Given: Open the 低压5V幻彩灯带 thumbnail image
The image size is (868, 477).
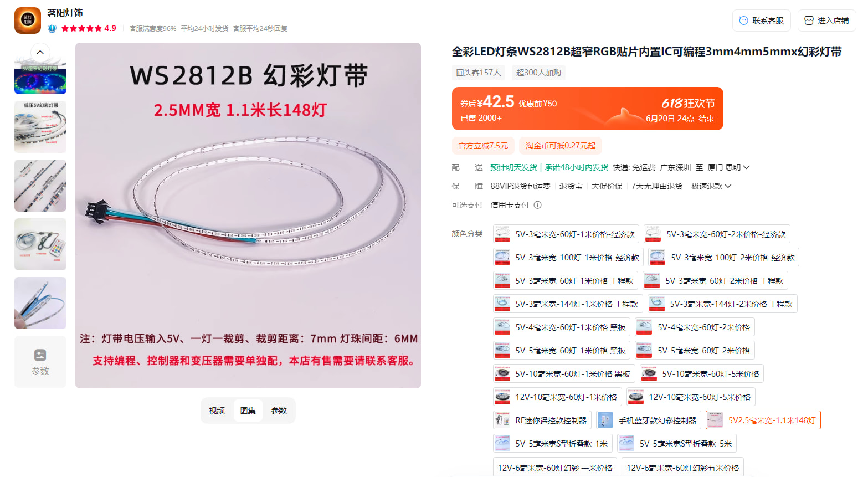Looking at the screenshot, I should (x=40, y=127).
